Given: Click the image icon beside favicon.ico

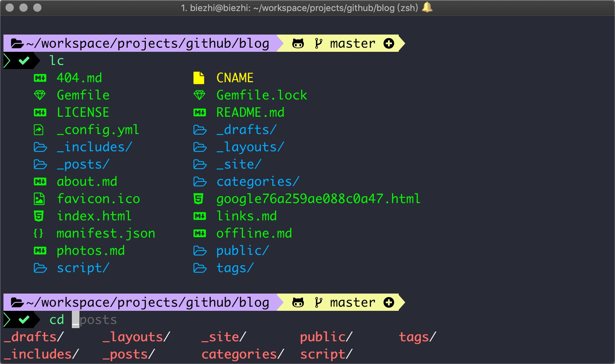Looking at the screenshot, I should [x=39, y=199].
